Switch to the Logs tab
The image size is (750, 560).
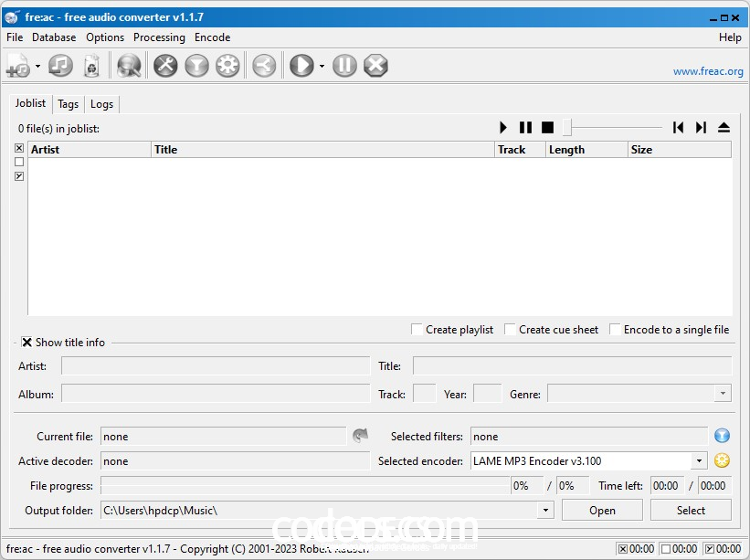(102, 104)
